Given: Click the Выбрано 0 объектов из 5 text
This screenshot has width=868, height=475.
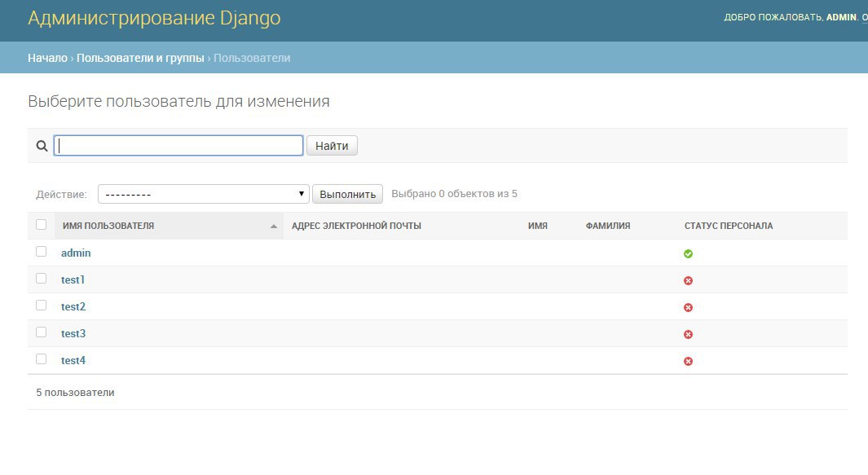Looking at the screenshot, I should click(454, 194).
